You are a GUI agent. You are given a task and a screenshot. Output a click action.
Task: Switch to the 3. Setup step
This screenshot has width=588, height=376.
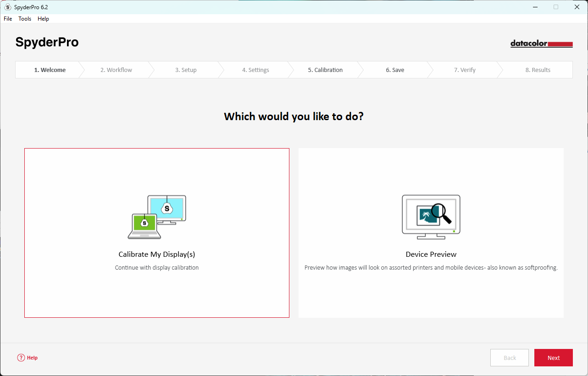pyautogui.click(x=186, y=70)
